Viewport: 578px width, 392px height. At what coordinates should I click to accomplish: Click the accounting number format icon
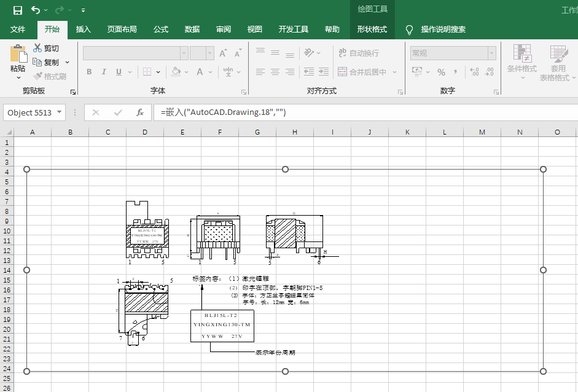pos(417,72)
